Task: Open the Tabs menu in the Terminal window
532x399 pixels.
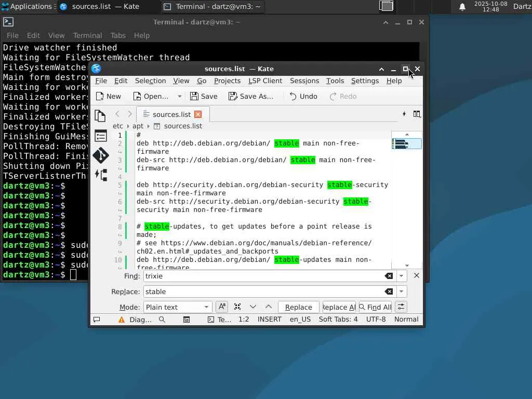Action: [118, 35]
